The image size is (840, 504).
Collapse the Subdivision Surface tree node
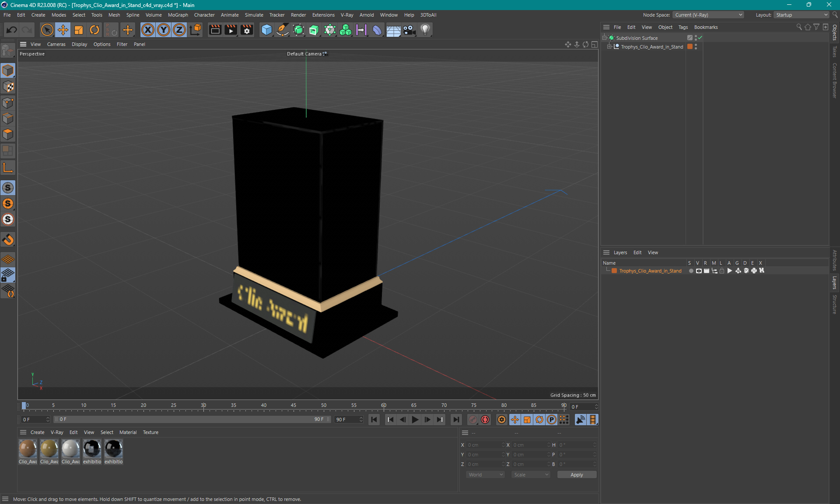tap(605, 38)
